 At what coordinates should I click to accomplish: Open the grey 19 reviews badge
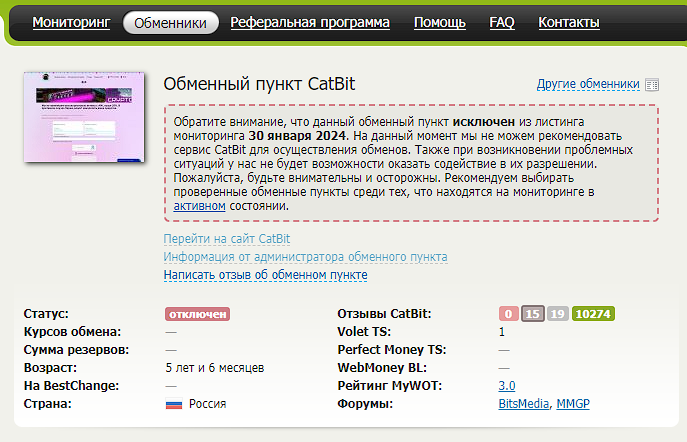(557, 314)
